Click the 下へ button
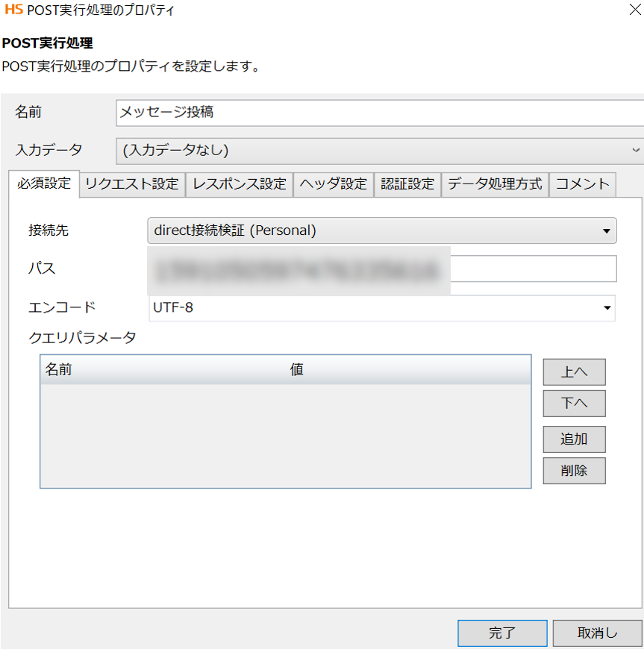This screenshot has width=644, height=649. pos(574,404)
